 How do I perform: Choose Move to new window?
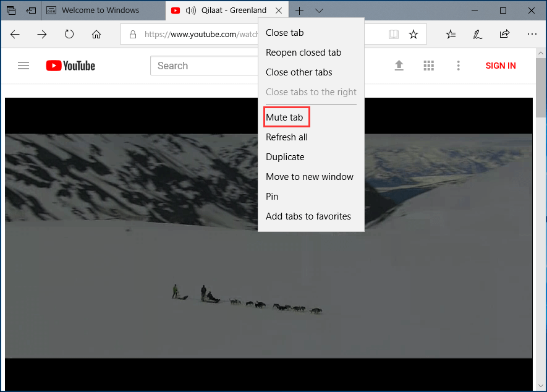coord(311,177)
